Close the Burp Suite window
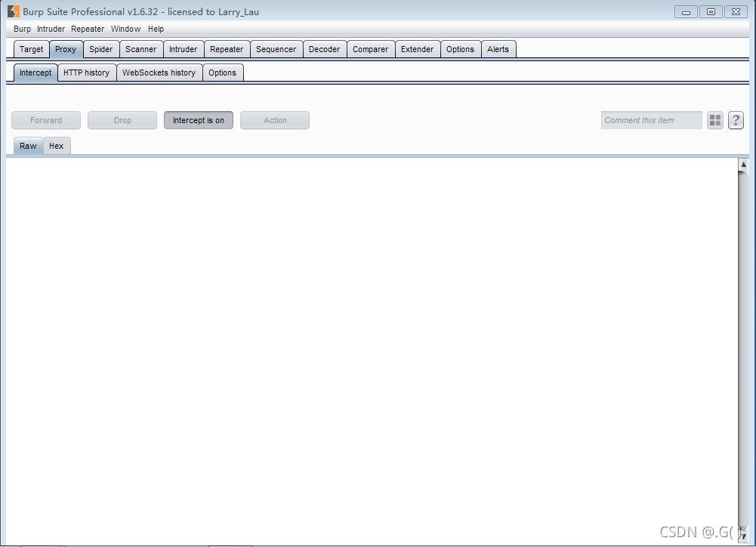 736,12
